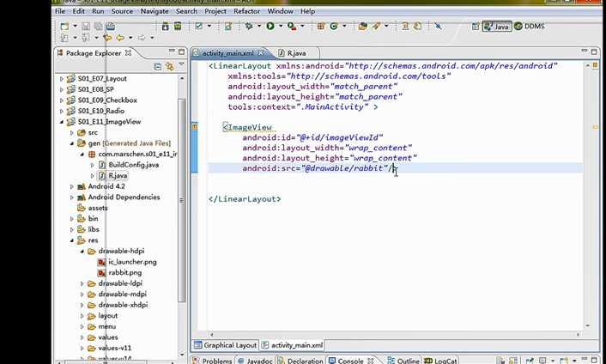Switch to the Graphical Layout tab
This screenshot has width=606, height=364.
(x=230, y=345)
